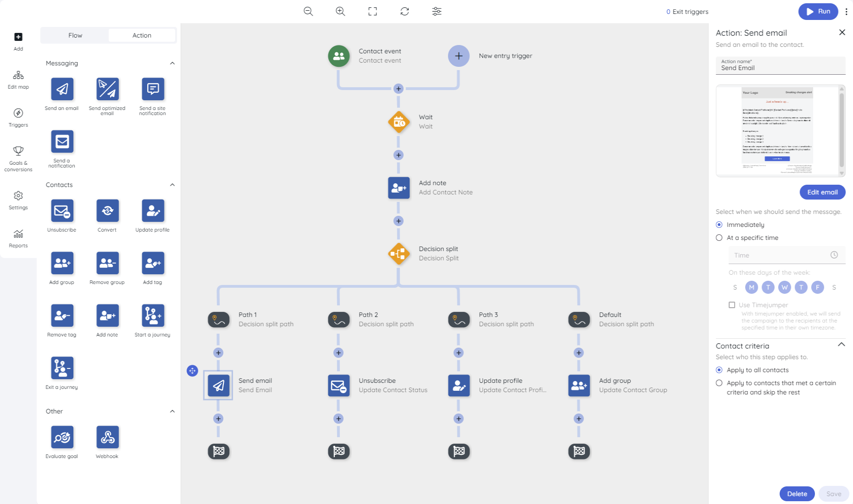Click the Delete button in the action panel
The height and width of the screenshot is (504, 853).
click(797, 493)
